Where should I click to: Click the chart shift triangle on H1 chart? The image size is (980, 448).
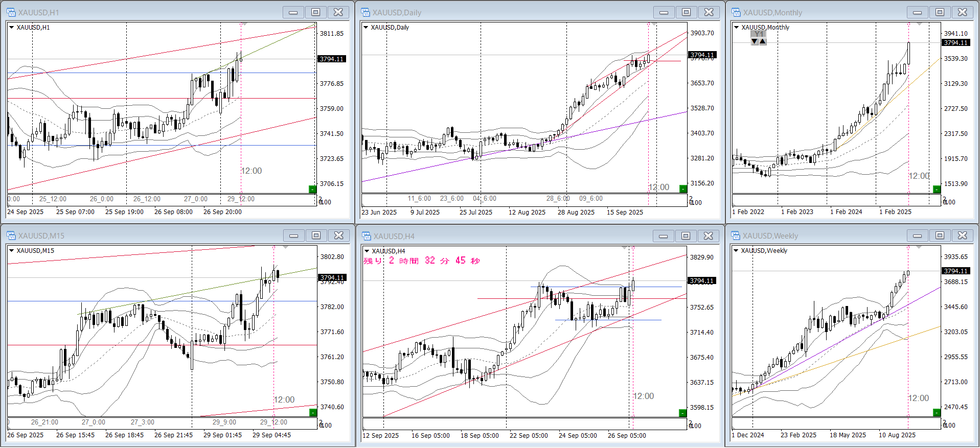tap(244, 24)
